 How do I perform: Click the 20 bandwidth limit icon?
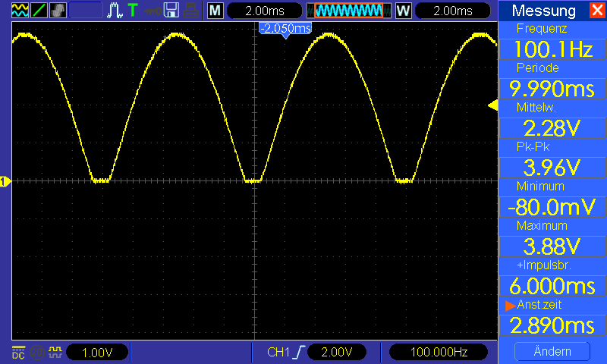pyautogui.click(x=37, y=352)
